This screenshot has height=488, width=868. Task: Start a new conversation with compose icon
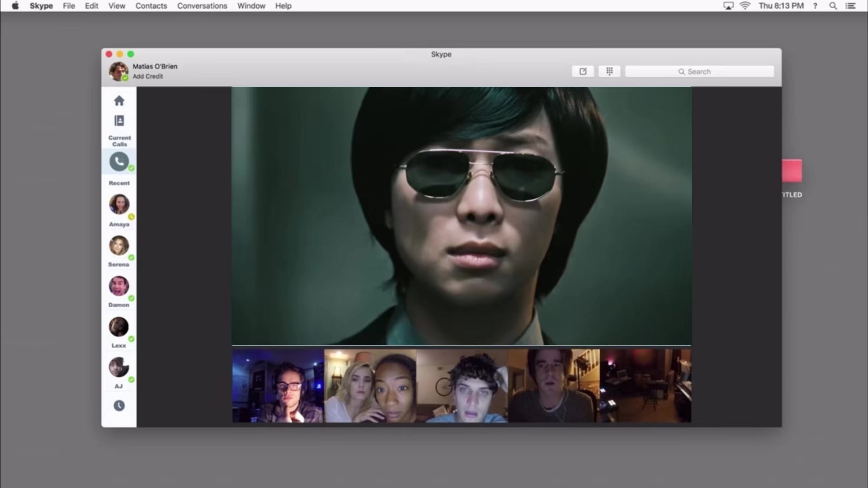[x=583, y=71]
